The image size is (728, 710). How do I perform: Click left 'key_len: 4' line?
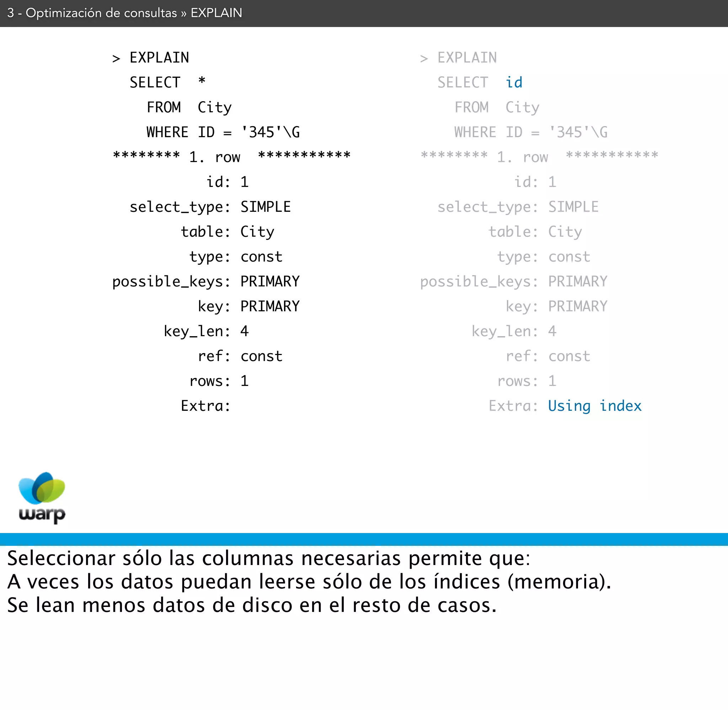206,331
